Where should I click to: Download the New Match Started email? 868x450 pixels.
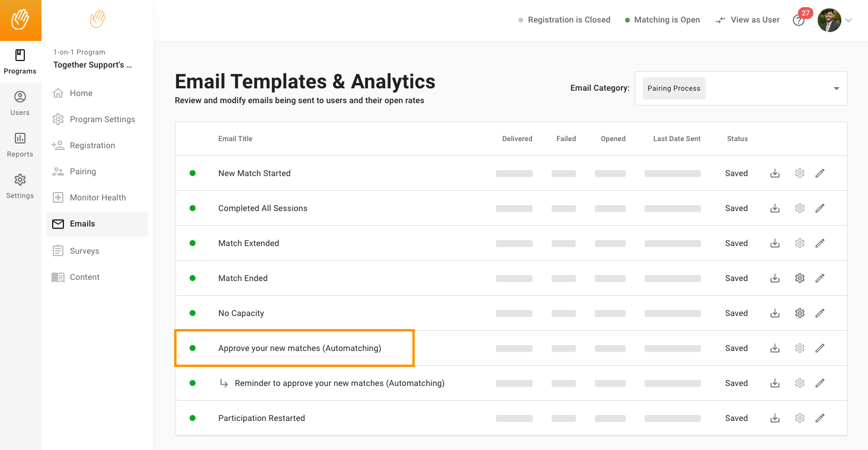[x=774, y=173]
